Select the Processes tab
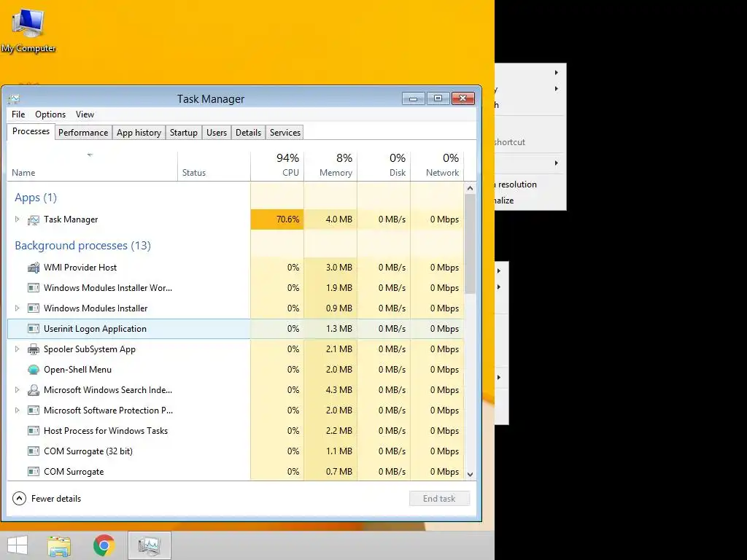 31,131
